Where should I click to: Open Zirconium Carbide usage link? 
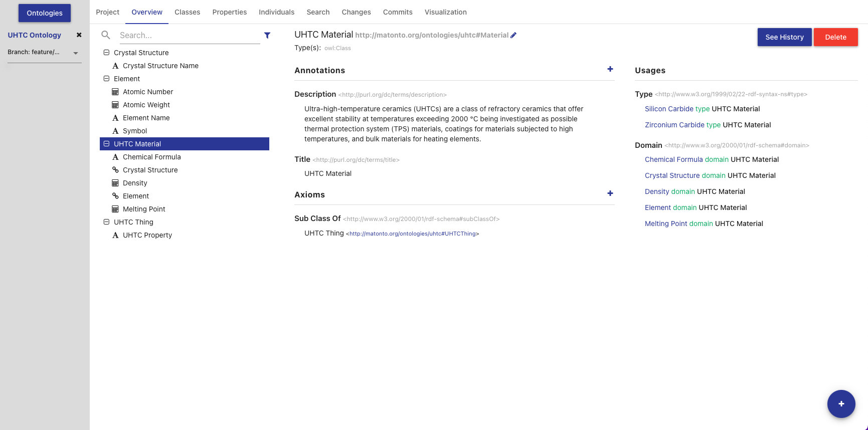[674, 125]
